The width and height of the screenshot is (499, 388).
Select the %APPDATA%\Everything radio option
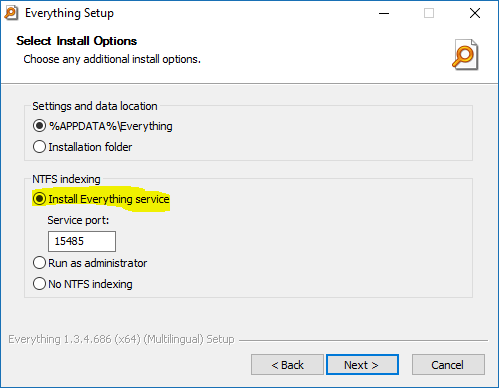coord(103,126)
